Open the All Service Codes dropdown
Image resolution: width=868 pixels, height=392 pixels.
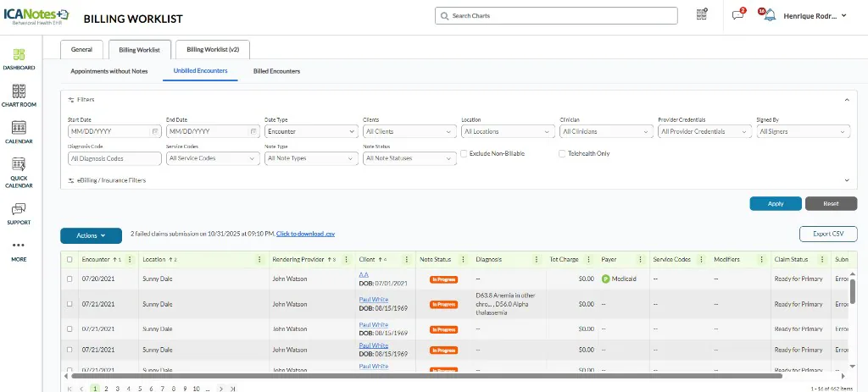coord(213,158)
